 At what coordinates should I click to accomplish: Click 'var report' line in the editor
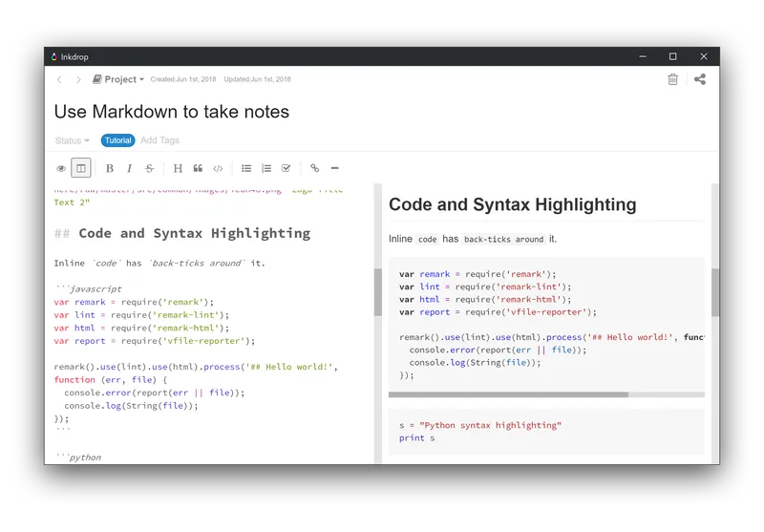point(155,341)
